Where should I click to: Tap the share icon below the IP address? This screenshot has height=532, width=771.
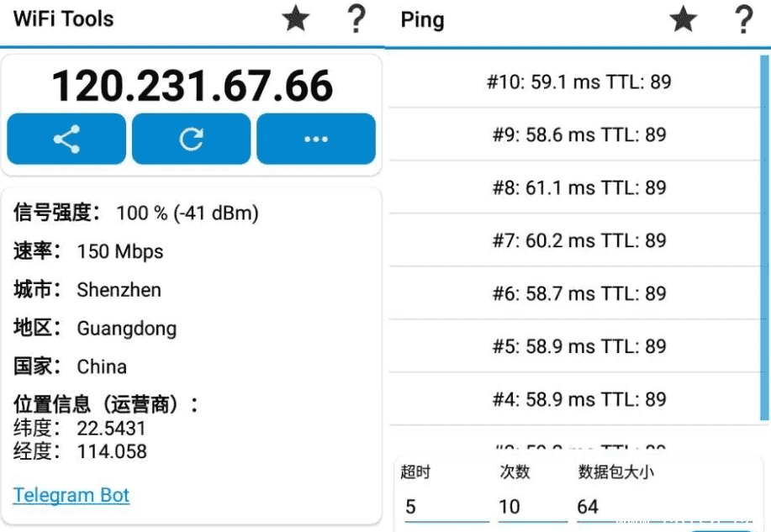pyautogui.click(x=66, y=139)
